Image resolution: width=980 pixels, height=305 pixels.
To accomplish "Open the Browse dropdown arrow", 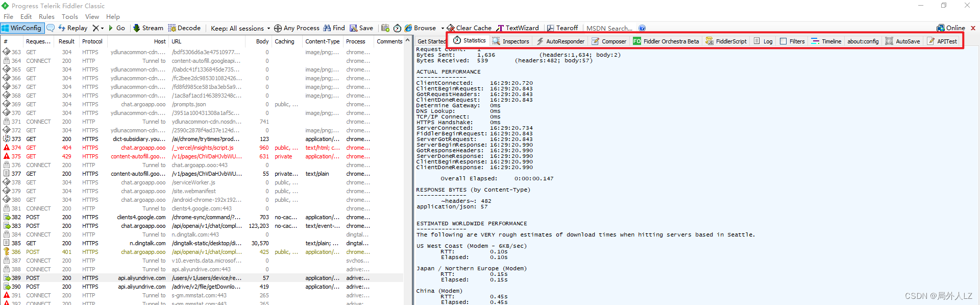I will (x=443, y=28).
